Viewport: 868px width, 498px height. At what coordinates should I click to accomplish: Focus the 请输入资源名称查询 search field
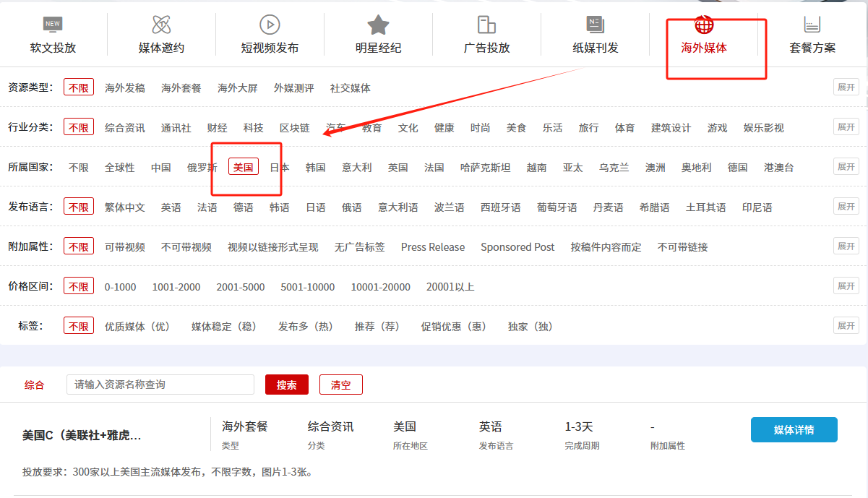160,385
